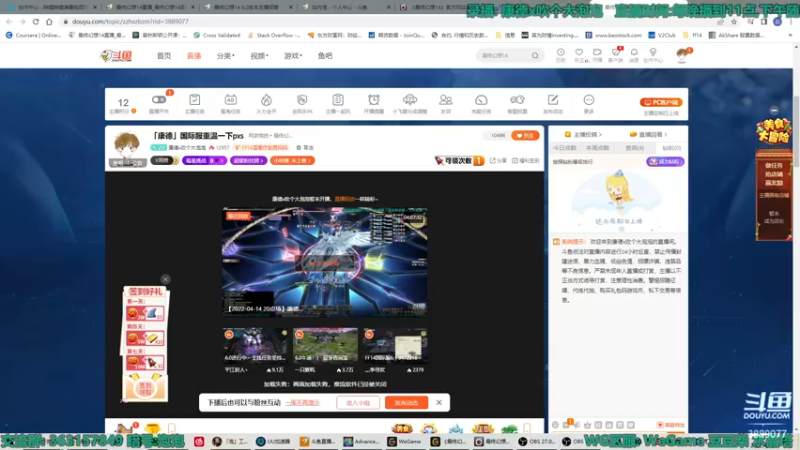Switch to the 贵宾 tab

(x=635, y=148)
